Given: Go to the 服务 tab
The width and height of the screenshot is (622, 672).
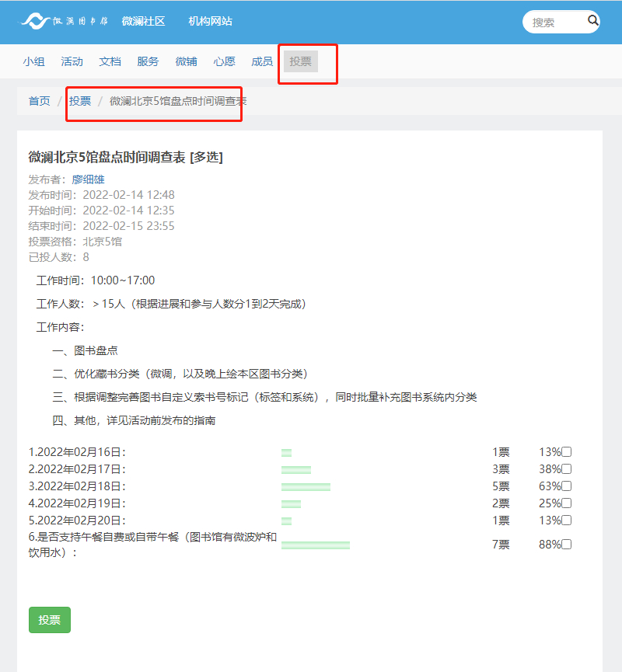Looking at the screenshot, I should pyautogui.click(x=148, y=61).
